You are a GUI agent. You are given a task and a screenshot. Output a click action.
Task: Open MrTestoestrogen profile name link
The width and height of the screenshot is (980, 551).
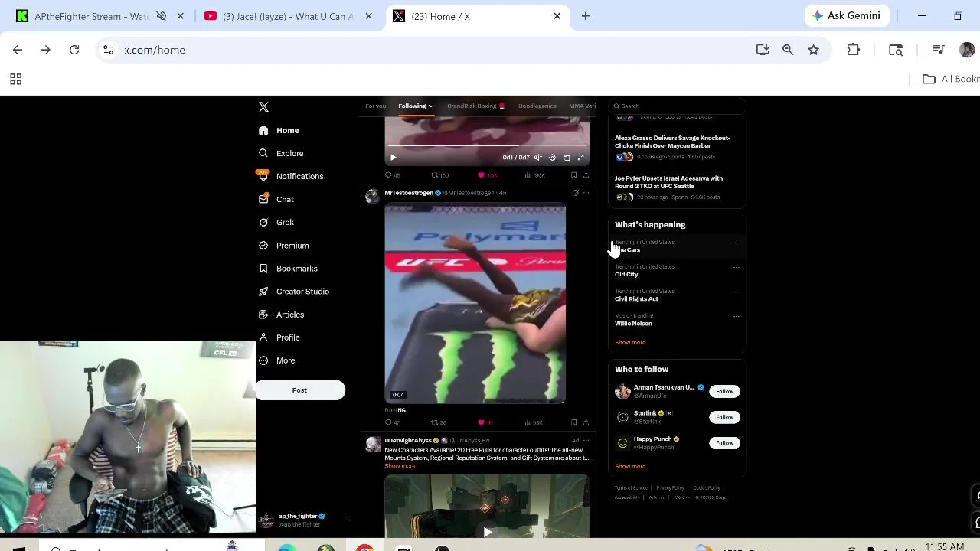coord(409,193)
